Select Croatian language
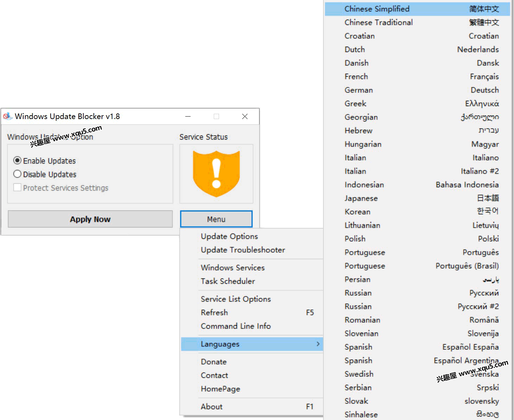The width and height of the screenshot is (514, 420). point(417,36)
